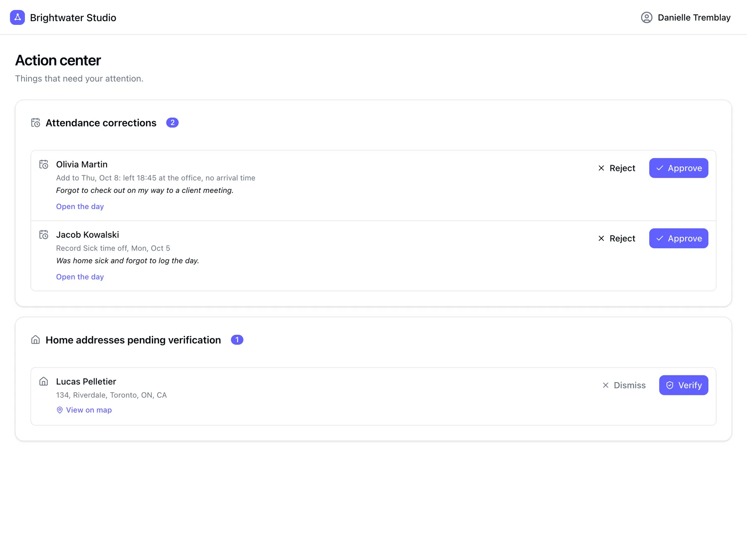
Task: Click the house icon in Home addresses header
Action: tap(36, 340)
